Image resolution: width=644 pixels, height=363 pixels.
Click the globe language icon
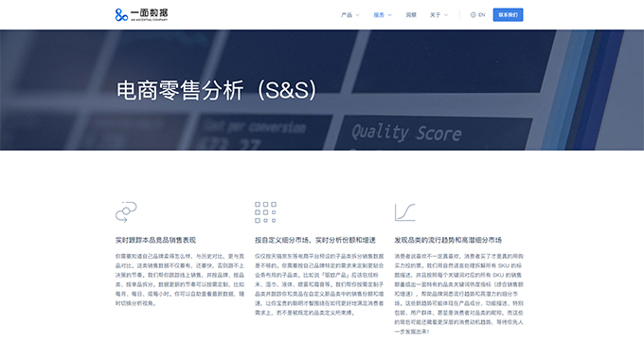(x=474, y=15)
